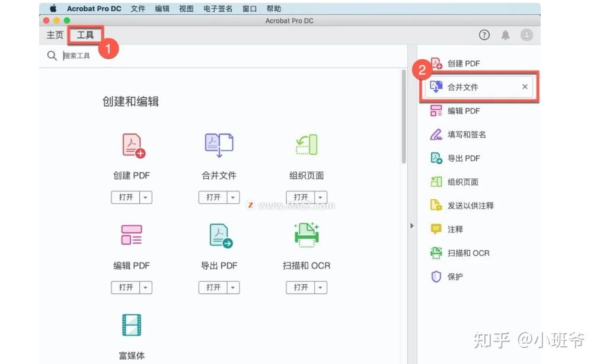Viewport: 600px width, 364px height.
Task: Click 打开 button under 组织页面
Action: 301,197
